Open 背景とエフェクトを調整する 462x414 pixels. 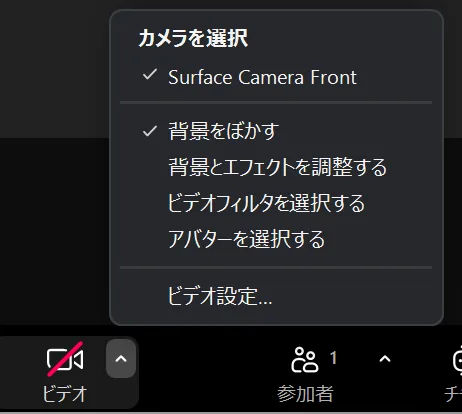point(276,167)
